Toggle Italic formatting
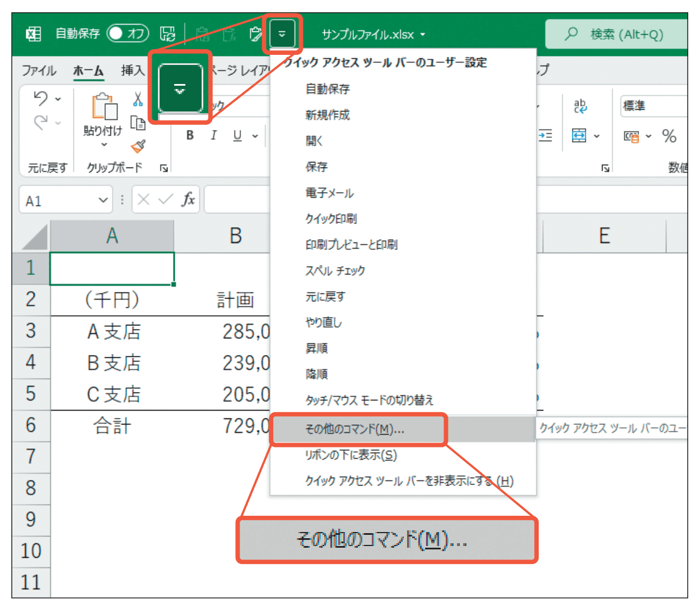This screenshot has width=700, height=611. coord(213,136)
